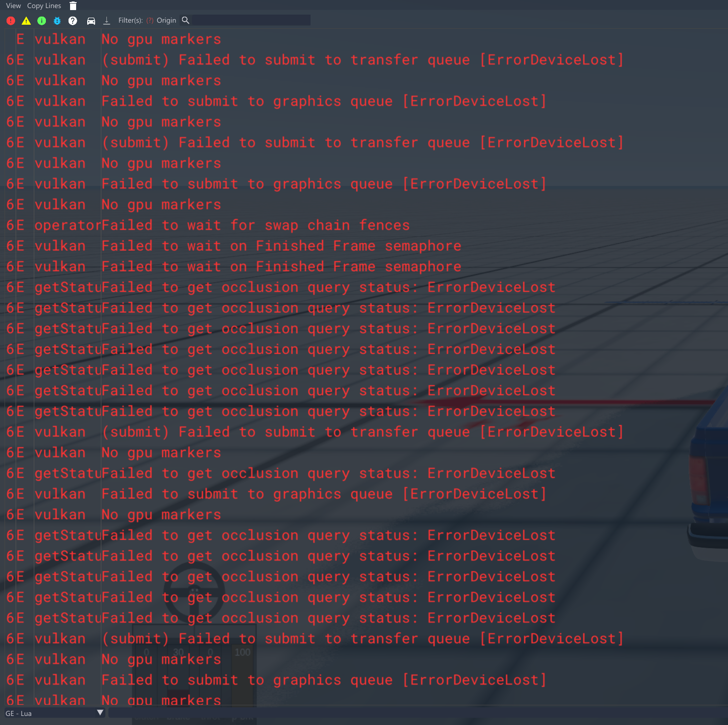
Task: Click the red (?) filter help marker
Action: [150, 21]
